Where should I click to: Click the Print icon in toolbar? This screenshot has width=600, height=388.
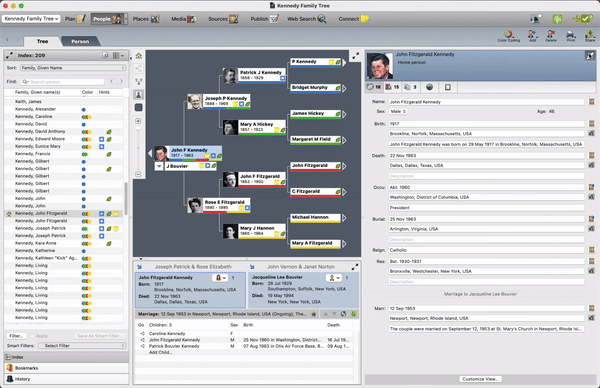click(x=571, y=36)
